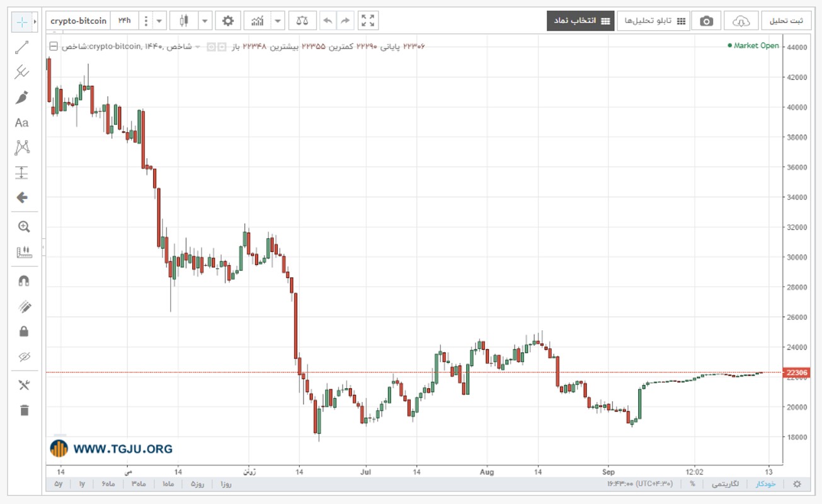
Task: Click the ثبت تحلیل submit analysis button
Action: coord(786,21)
